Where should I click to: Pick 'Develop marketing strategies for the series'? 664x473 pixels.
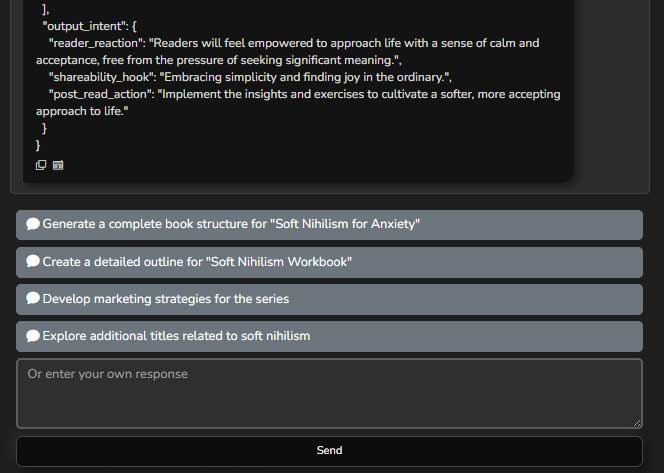click(165, 298)
